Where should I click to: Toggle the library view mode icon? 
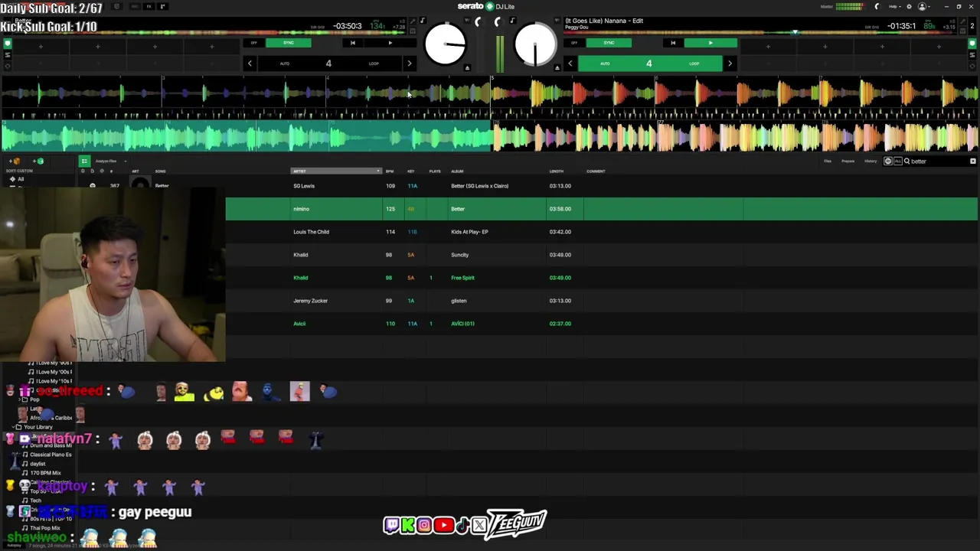pyautogui.click(x=84, y=161)
